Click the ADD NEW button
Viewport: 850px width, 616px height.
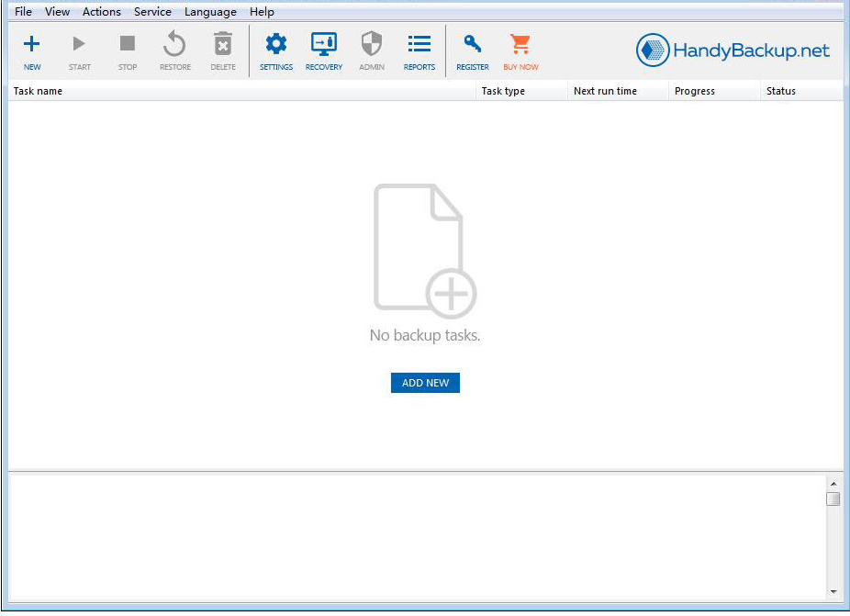425,383
